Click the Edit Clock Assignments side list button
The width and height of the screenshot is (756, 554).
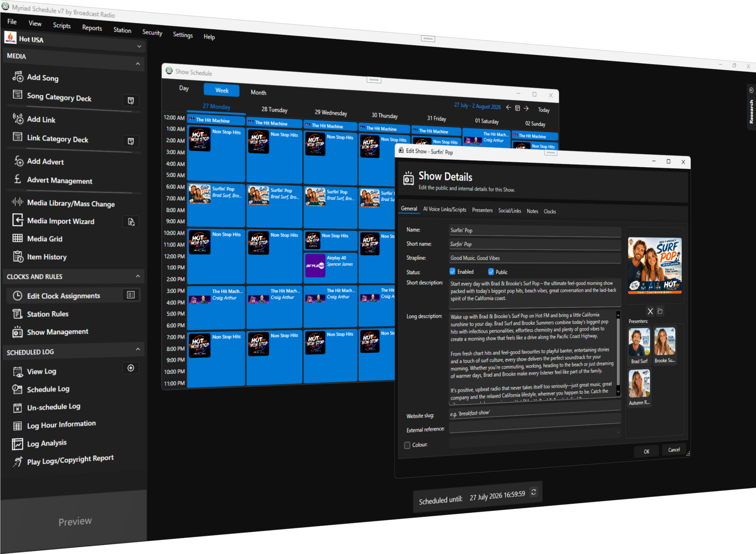[x=131, y=295]
